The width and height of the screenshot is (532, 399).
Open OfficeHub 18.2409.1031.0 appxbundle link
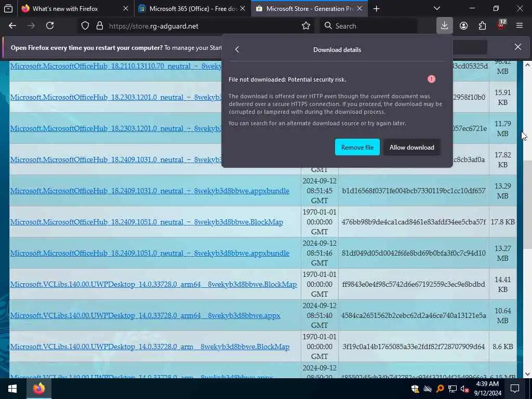pyautogui.click(x=150, y=191)
